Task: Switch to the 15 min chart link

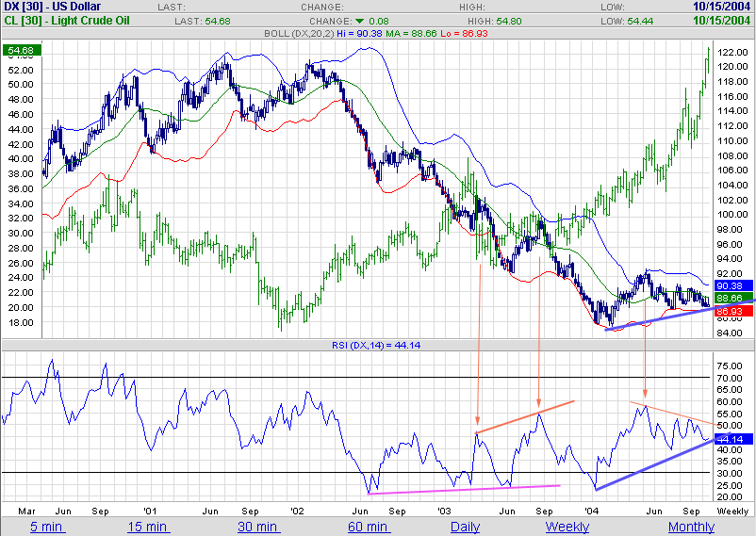Action: click(148, 526)
